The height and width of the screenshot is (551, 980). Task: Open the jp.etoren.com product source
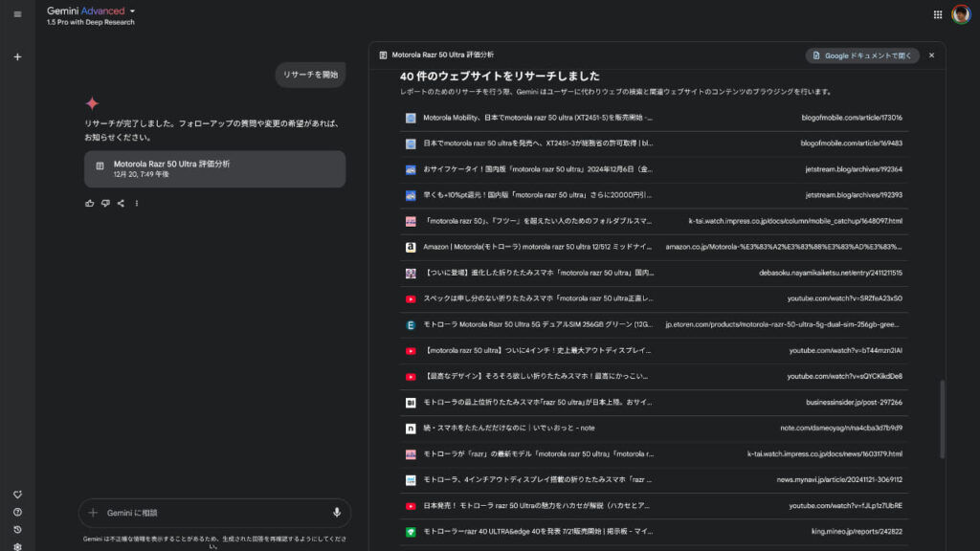tap(654, 325)
